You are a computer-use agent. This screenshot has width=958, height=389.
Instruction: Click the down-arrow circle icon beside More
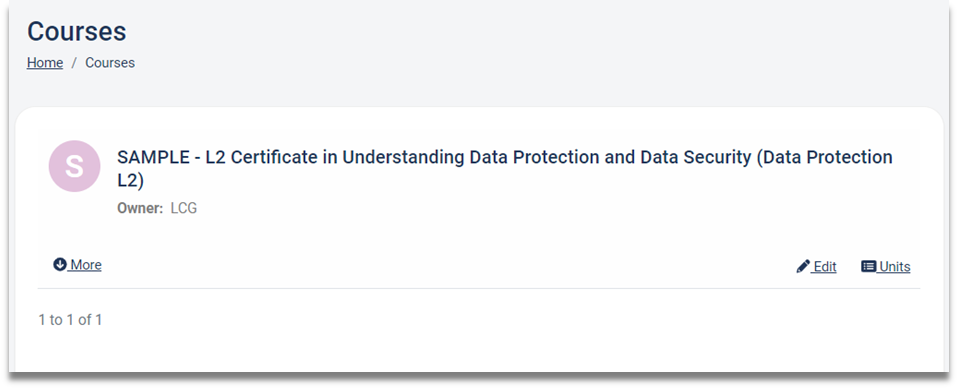pyautogui.click(x=60, y=264)
